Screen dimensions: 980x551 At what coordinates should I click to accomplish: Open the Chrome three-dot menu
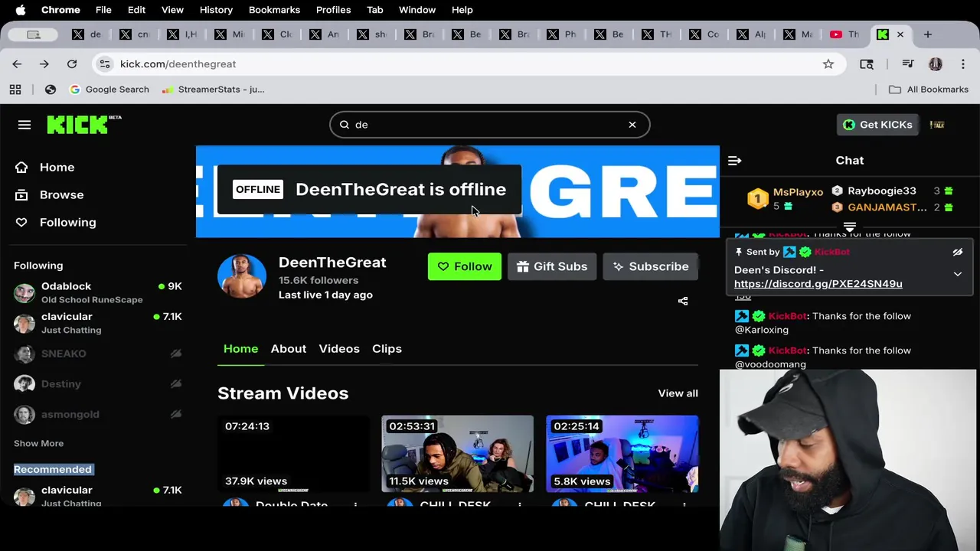tap(963, 64)
